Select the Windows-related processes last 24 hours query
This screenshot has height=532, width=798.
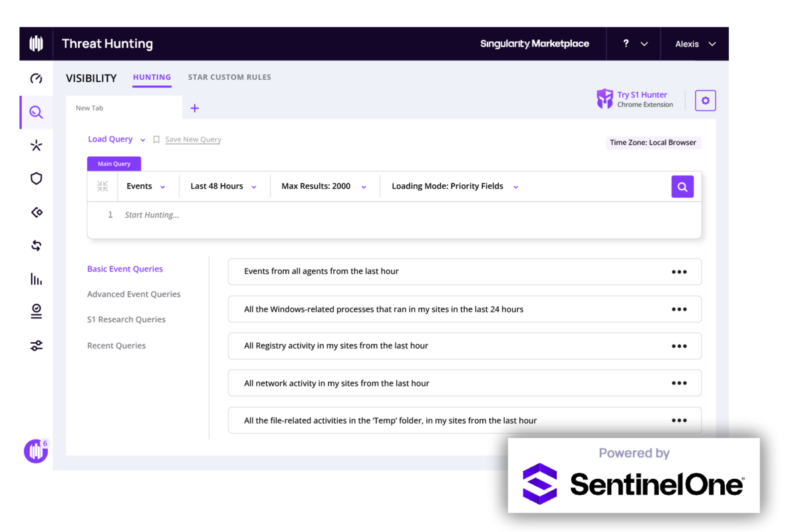(464, 309)
